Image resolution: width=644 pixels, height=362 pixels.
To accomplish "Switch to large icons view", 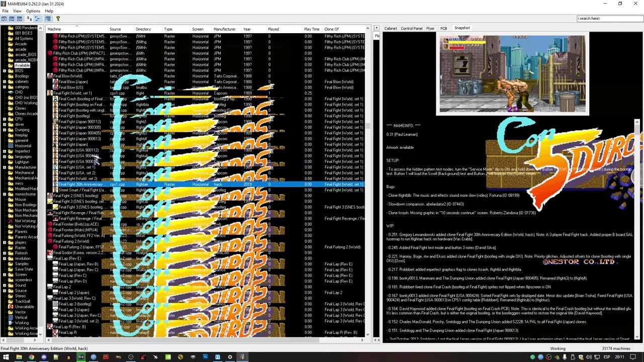I will (19, 19).
